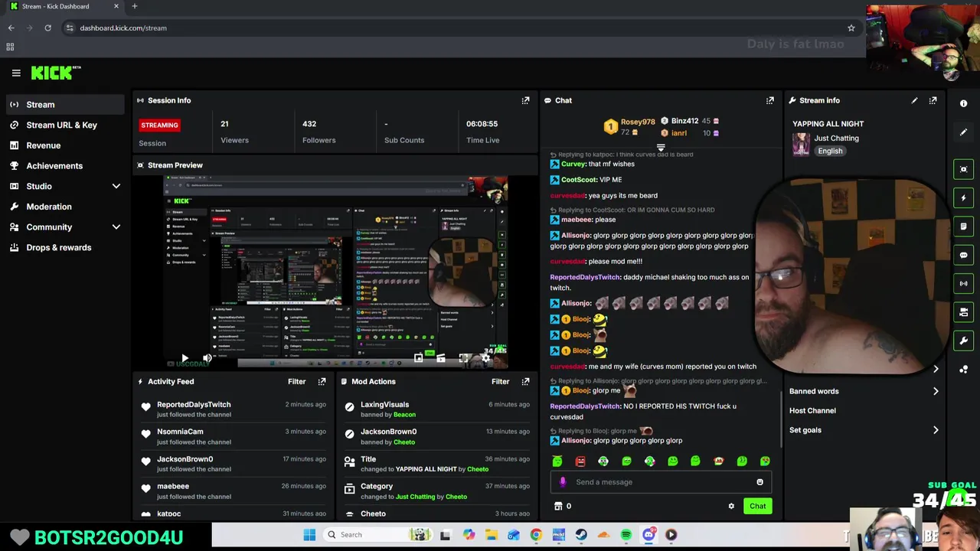Pop out the Session info panel
This screenshot has height=551, width=980.
click(x=525, y=100)
